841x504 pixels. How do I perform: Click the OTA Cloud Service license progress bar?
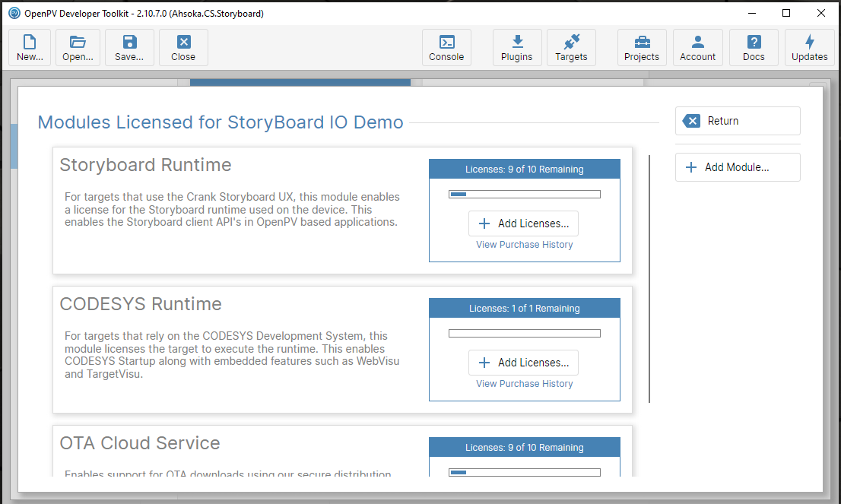tap(525, 472)
